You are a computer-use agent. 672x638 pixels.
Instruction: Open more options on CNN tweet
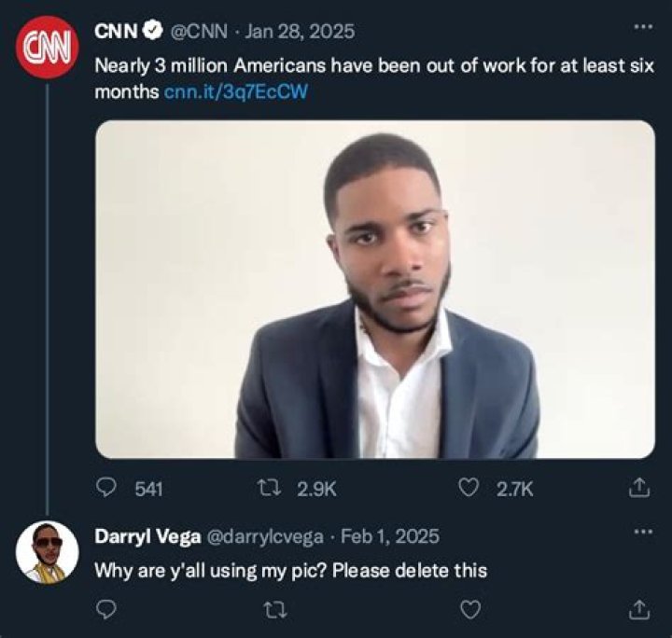[x=643, y=27]
